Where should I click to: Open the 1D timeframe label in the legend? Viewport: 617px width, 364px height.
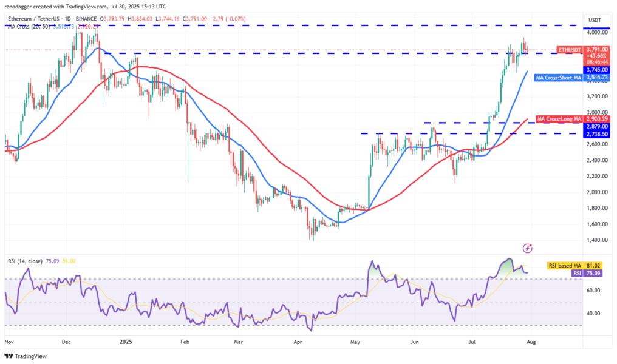(64, 18)
